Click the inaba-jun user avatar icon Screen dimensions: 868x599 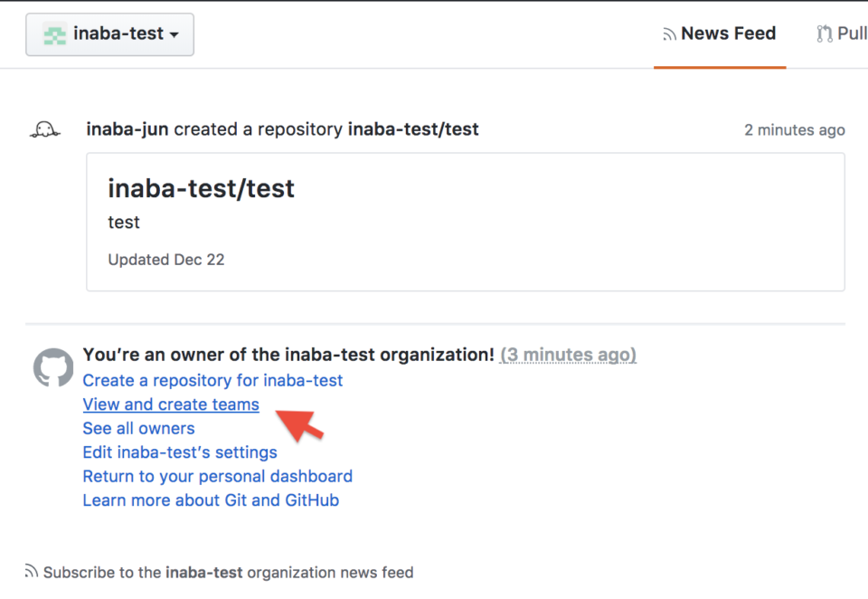pos(45,130)
